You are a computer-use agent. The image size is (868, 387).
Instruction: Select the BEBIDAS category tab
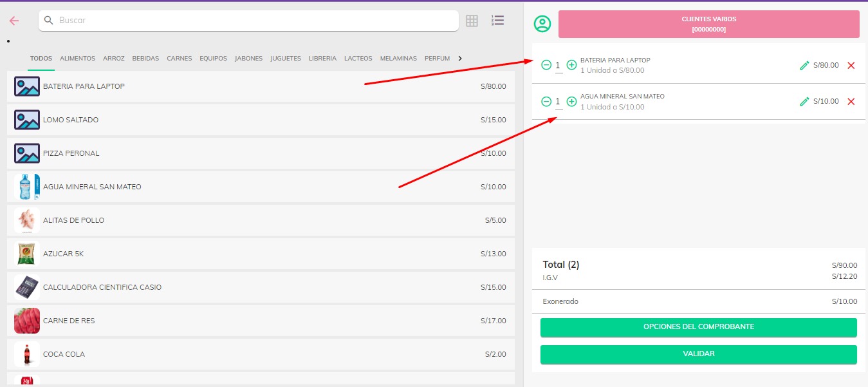(x=145, y=58)
